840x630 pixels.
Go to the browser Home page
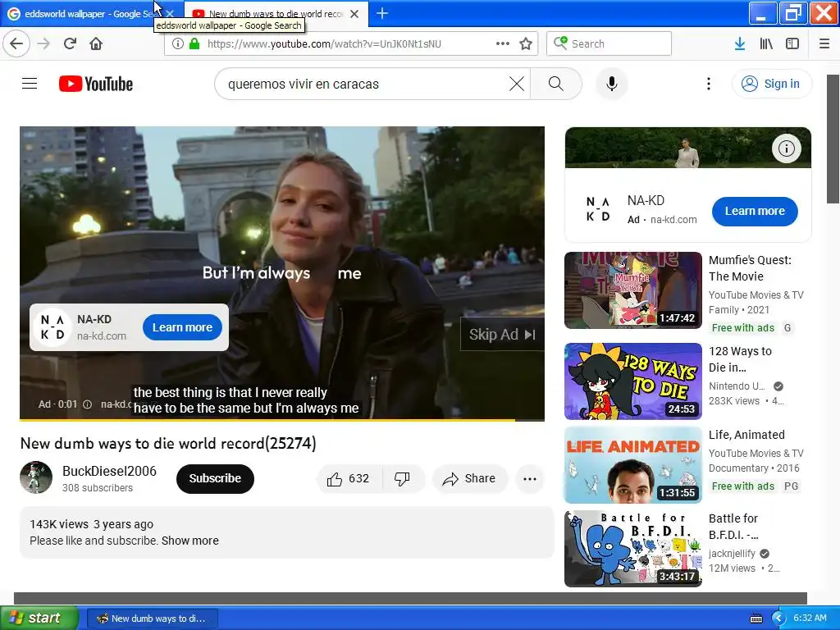[96, 43]
